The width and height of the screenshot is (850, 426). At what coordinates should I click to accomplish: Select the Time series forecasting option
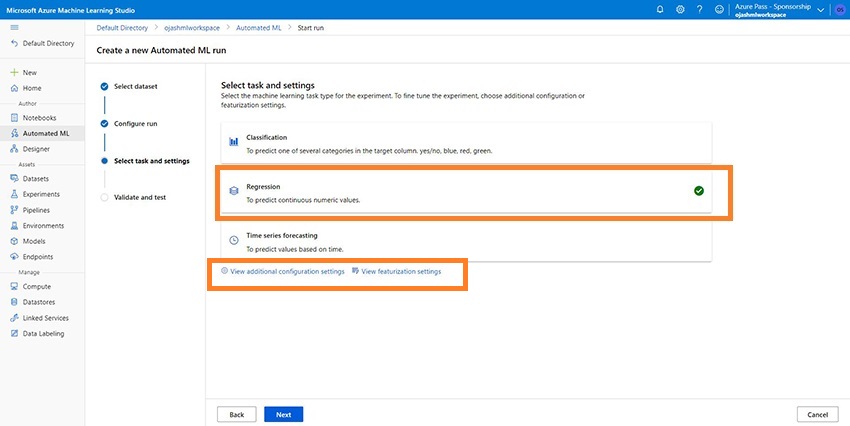465,240
